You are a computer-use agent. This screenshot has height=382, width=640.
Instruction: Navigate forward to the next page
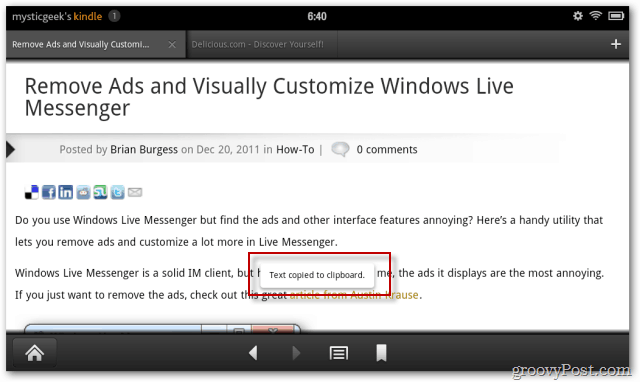click(296, 353)
